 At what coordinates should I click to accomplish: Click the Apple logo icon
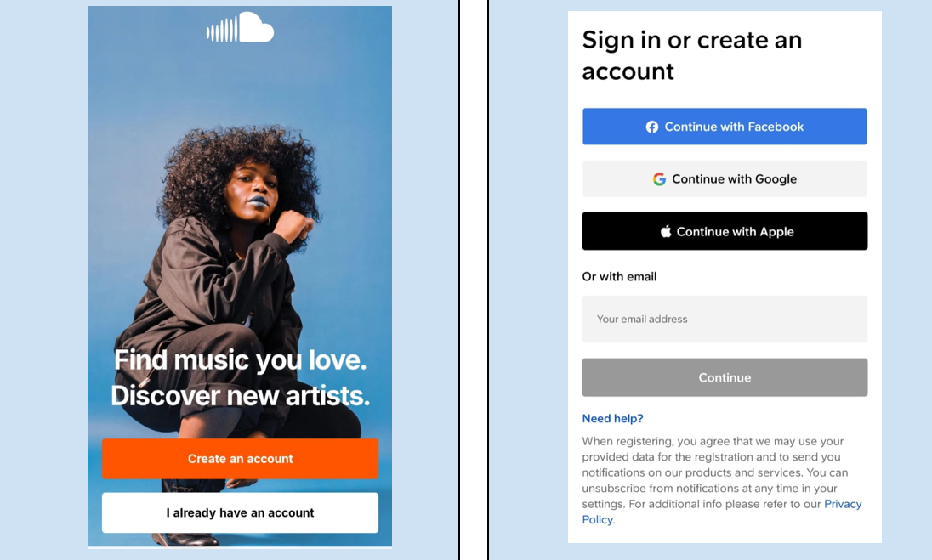666,232
